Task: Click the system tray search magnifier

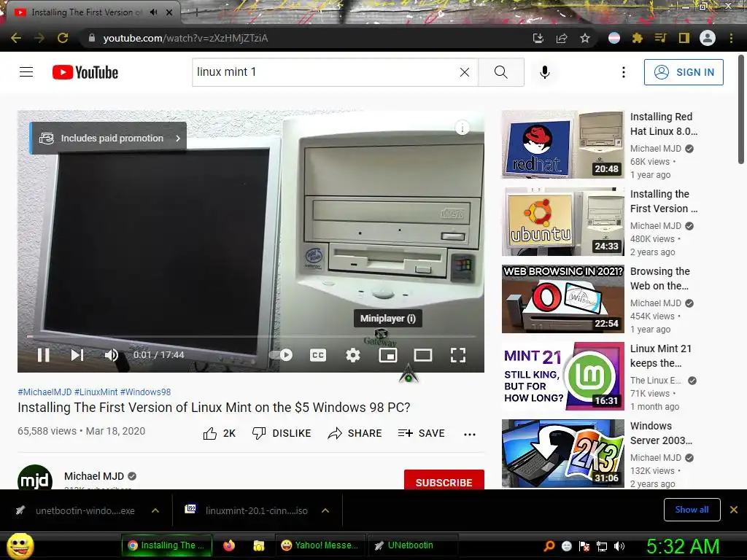Action: (549, 546)
